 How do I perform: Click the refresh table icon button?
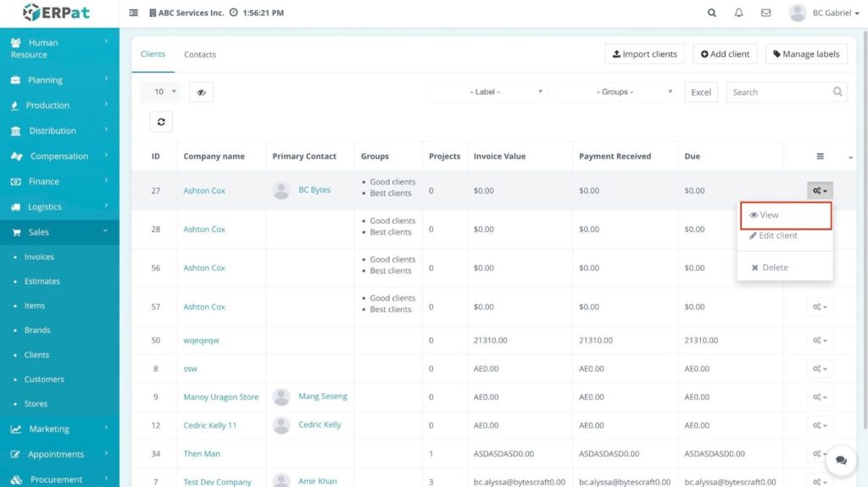tap(160, 122)
